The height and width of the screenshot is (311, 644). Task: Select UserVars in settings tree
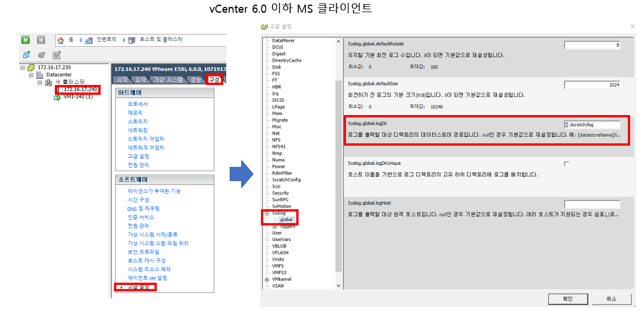click(x=281, y=239)
